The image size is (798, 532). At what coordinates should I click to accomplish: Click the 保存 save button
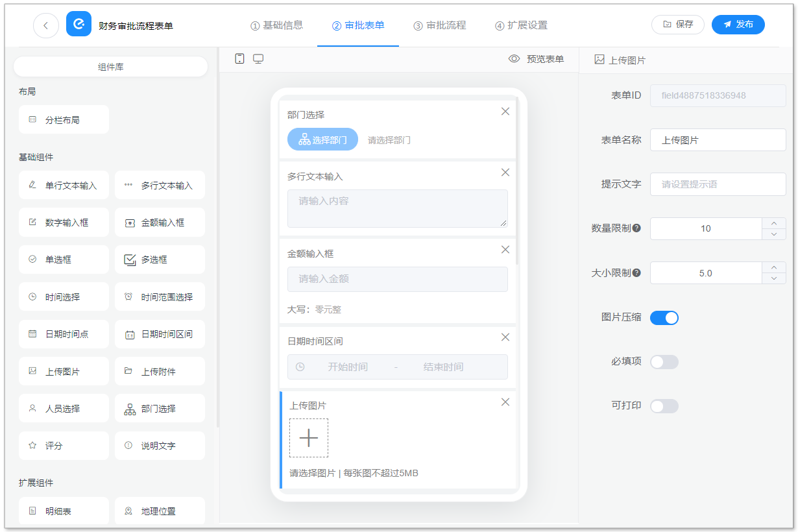click(677, 25)
